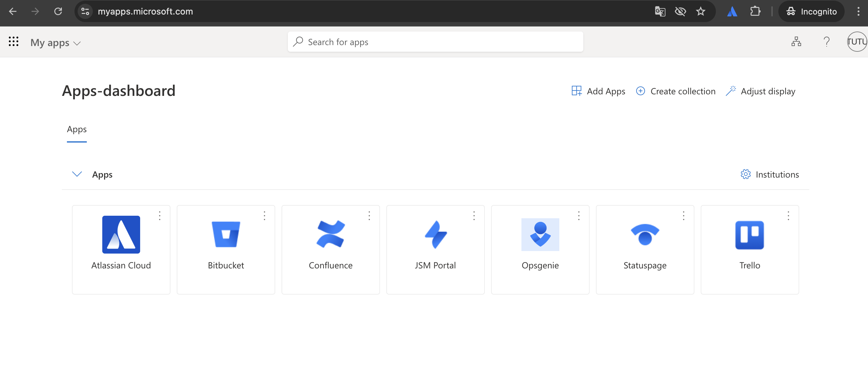View site information for myapps.microsoft.com
This screenshot has height=369, width=868.
[x=85, y=11]
